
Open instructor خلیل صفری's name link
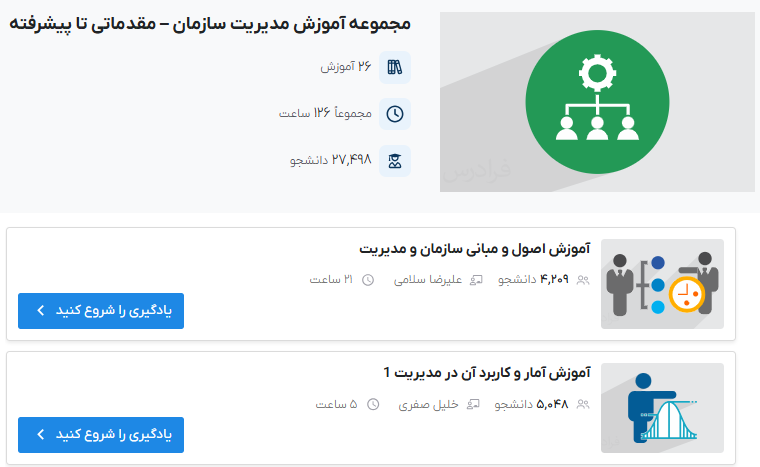tap(428, 405)
